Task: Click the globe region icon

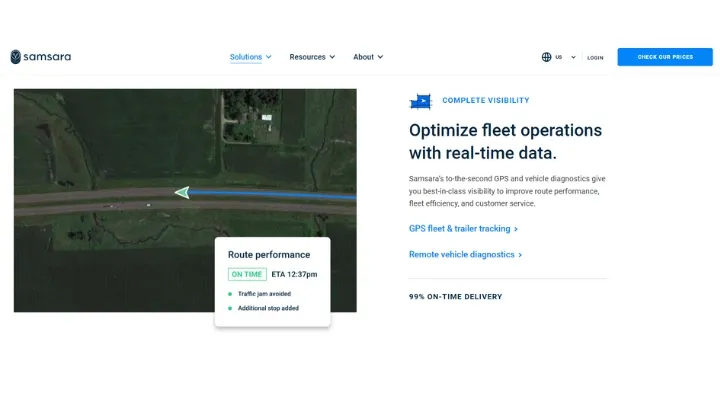Action: (546, 57)
